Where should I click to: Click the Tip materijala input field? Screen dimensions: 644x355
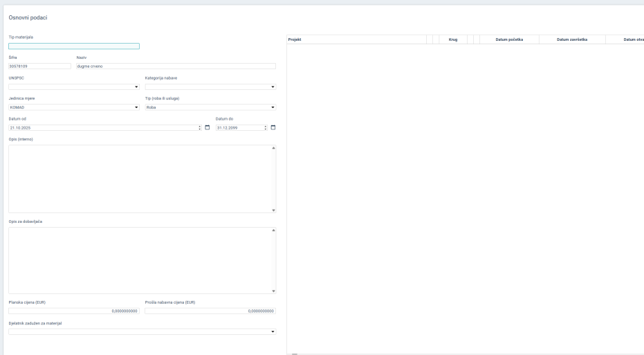point(74,46)
